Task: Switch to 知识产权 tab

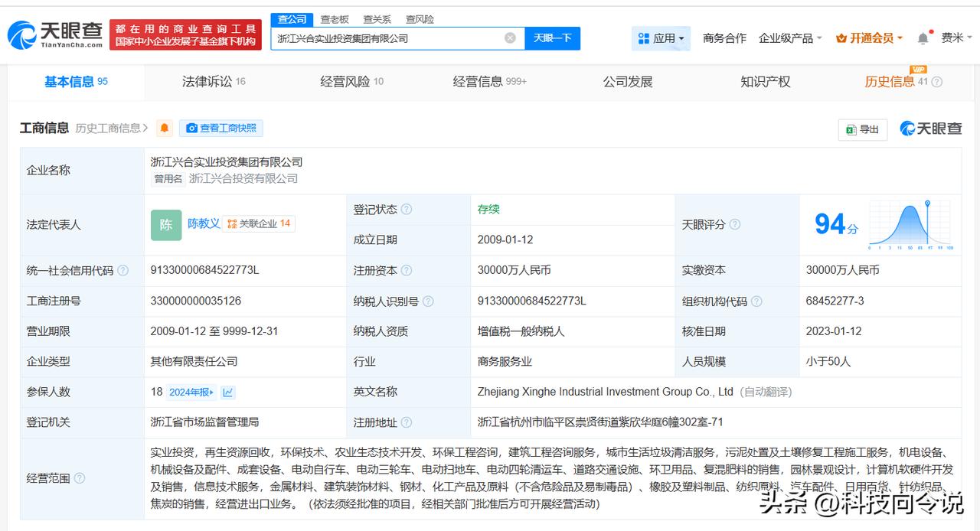Action: click(x=766, y=82)
